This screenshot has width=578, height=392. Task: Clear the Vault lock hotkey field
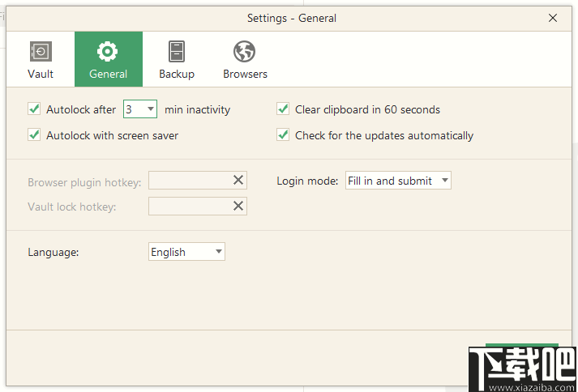(x=238, y=206)
